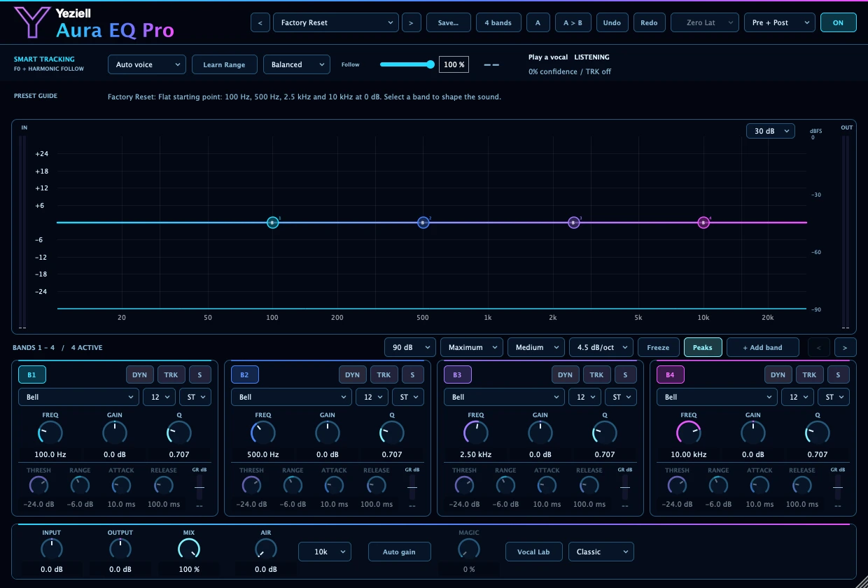Open B1 Bell filter type dropdown

[x=78, y=397]
